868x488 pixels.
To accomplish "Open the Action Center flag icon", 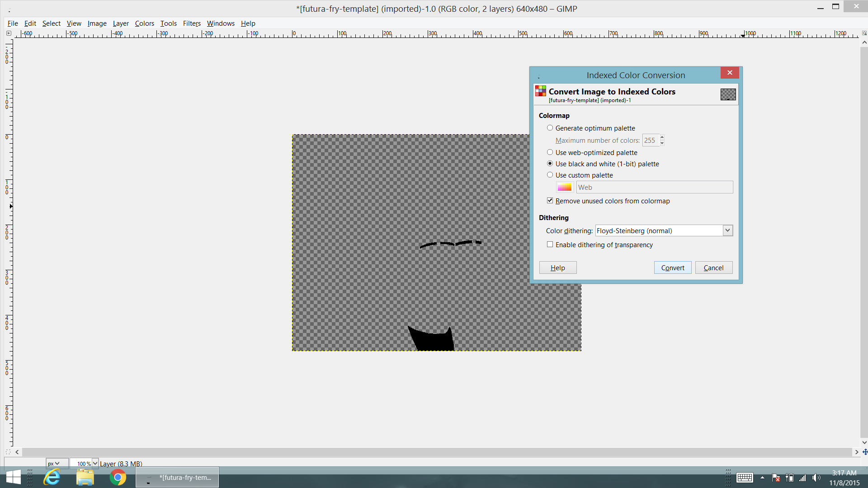I will click(776, 478).
